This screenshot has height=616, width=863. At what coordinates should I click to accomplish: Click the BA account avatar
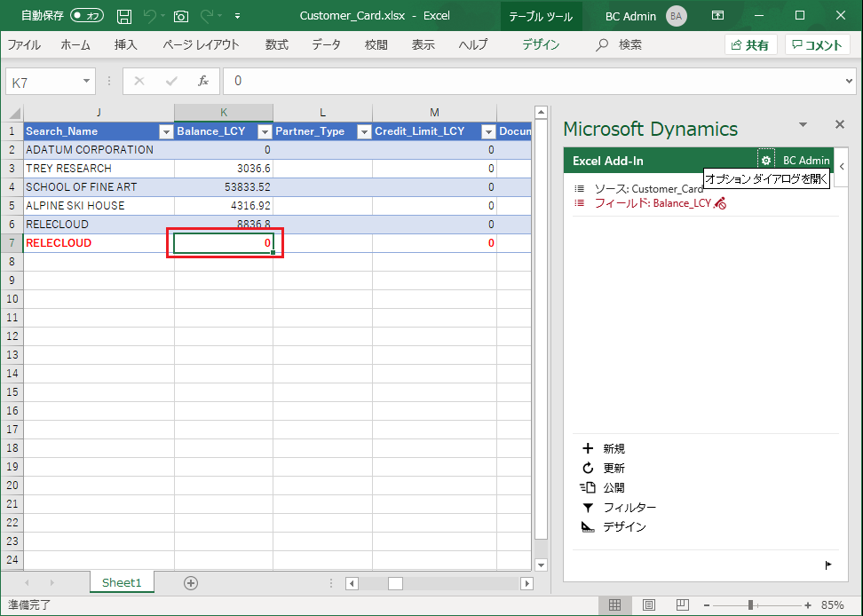677,16
